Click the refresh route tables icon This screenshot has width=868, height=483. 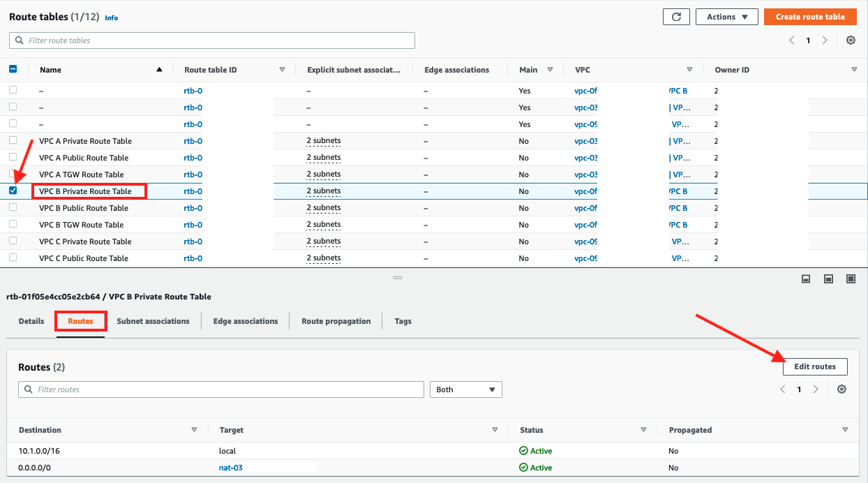tap(675, 17)
